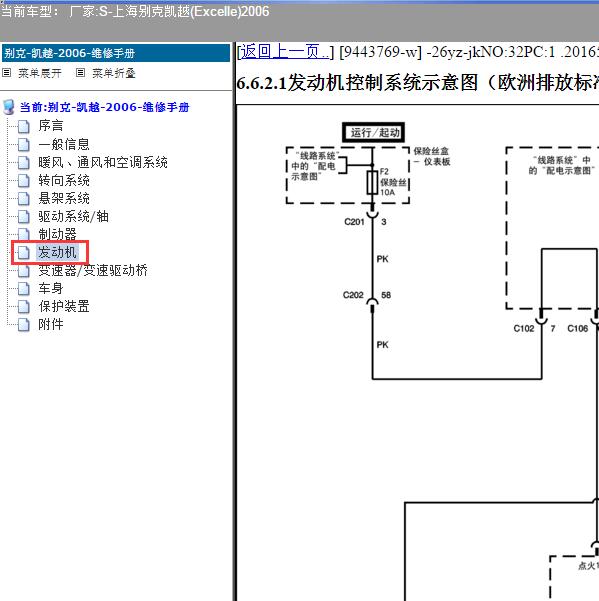This screenshot has width=599, height=601.
Task: Click the C106 connector label
Action: [x=578, y=328]
